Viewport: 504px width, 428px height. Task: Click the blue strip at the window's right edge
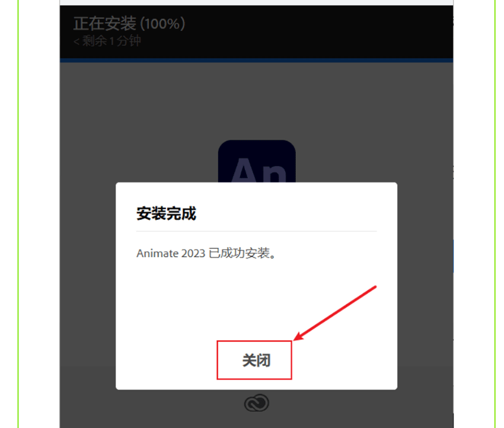click(x=453, y=256)
